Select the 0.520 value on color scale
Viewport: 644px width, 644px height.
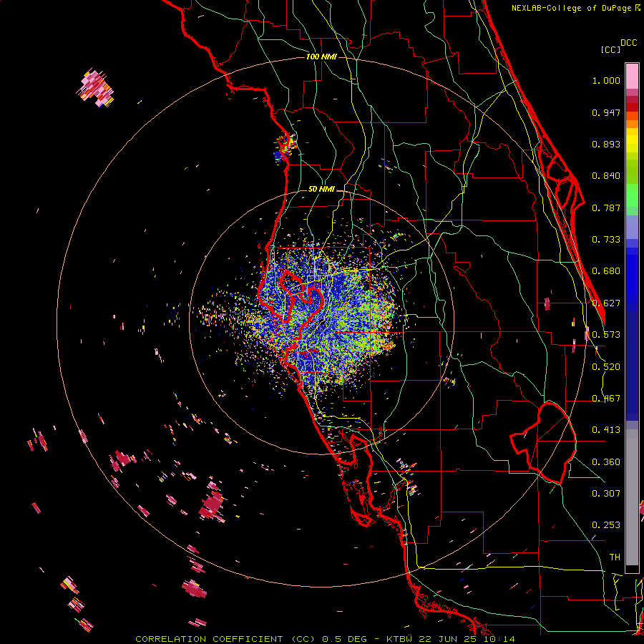(x=606, y=367)
